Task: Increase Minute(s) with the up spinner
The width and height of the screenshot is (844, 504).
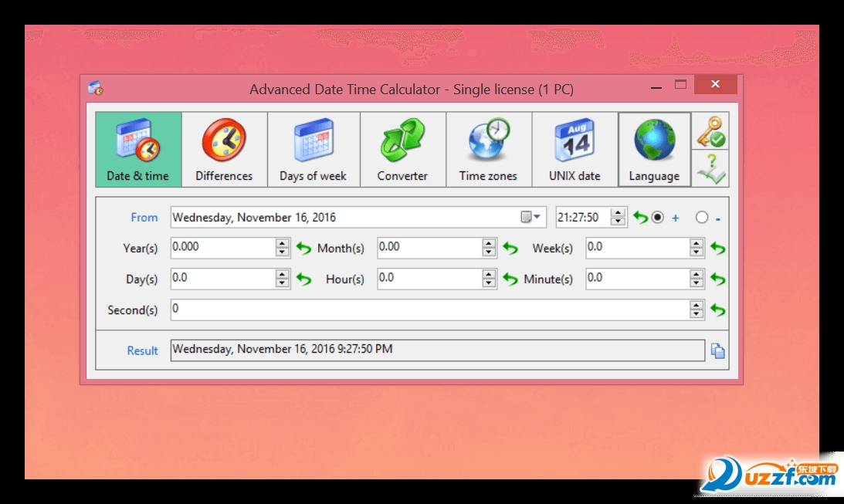Action: tap(697, 274)
